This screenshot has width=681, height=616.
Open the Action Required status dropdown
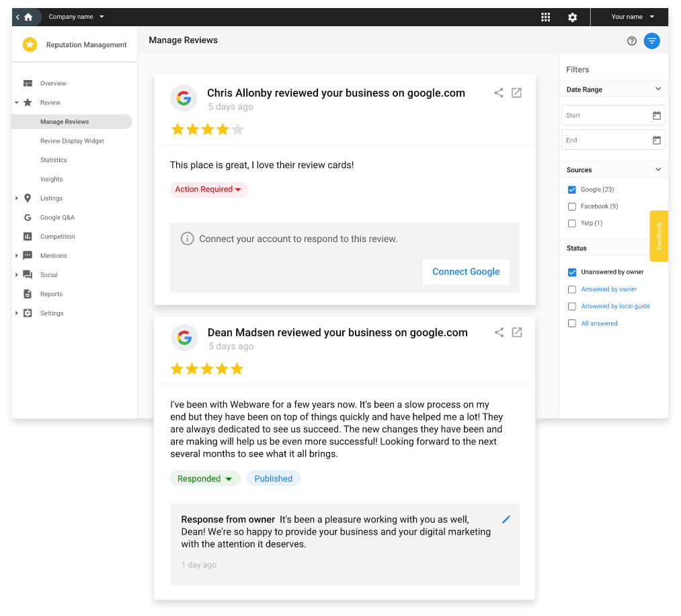coord(208,190)
